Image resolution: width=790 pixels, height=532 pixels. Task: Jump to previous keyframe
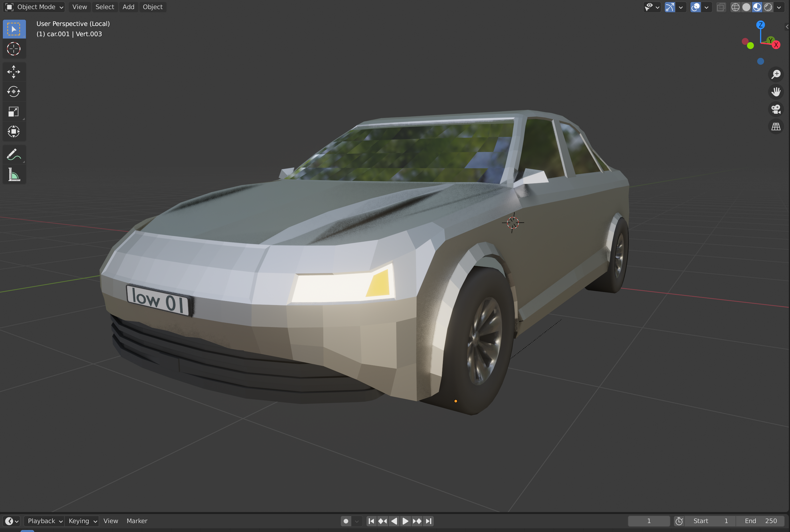(382, 521)
